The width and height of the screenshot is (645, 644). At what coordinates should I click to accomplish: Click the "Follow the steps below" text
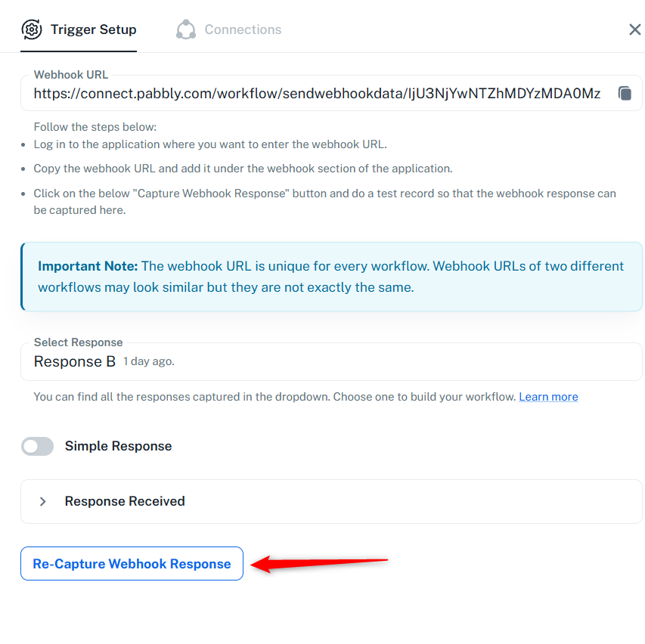[95, 127]
